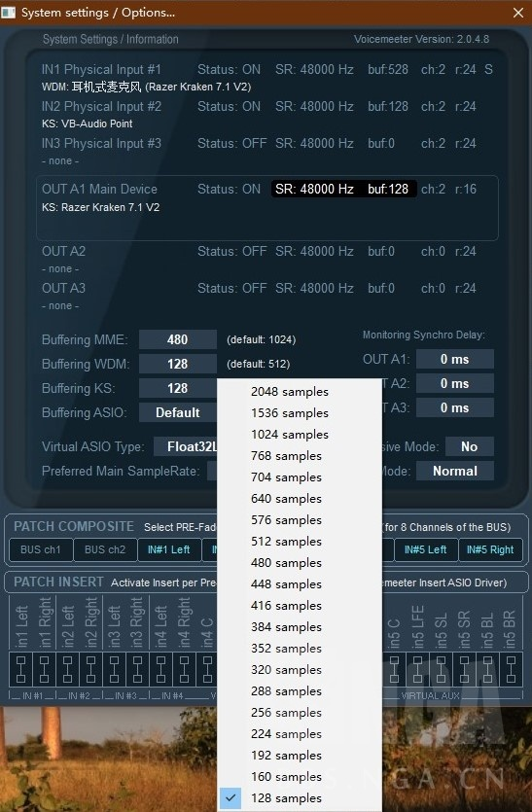Toggle the BUS ch1 composite patch button
This screenshot has height=812, width=532.
pyautogui.click(x=41, y=550)
